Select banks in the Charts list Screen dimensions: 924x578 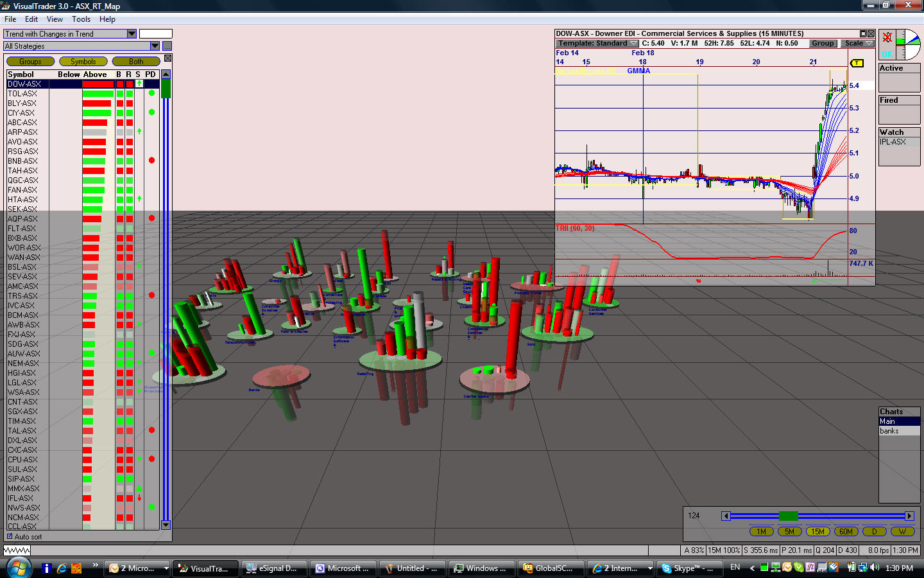(900, 431)
